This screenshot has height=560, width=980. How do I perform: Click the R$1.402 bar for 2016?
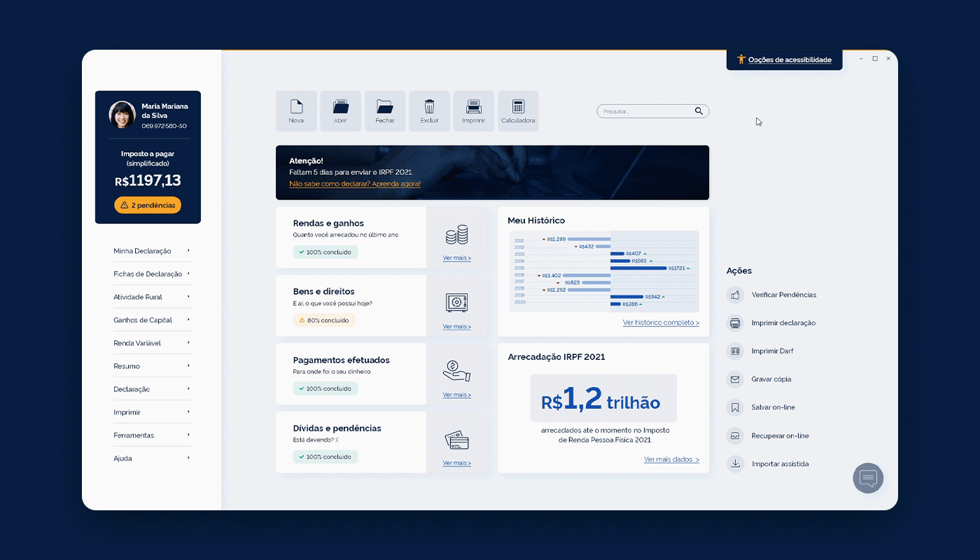[x=587, y=275]
